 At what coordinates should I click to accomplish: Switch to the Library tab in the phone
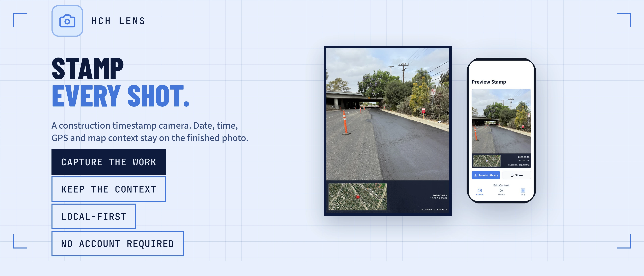[501, 192]
